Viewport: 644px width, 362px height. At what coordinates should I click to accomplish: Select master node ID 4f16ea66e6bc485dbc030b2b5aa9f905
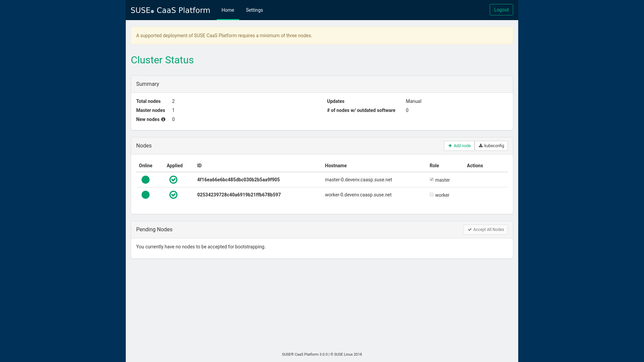[238, 180]
